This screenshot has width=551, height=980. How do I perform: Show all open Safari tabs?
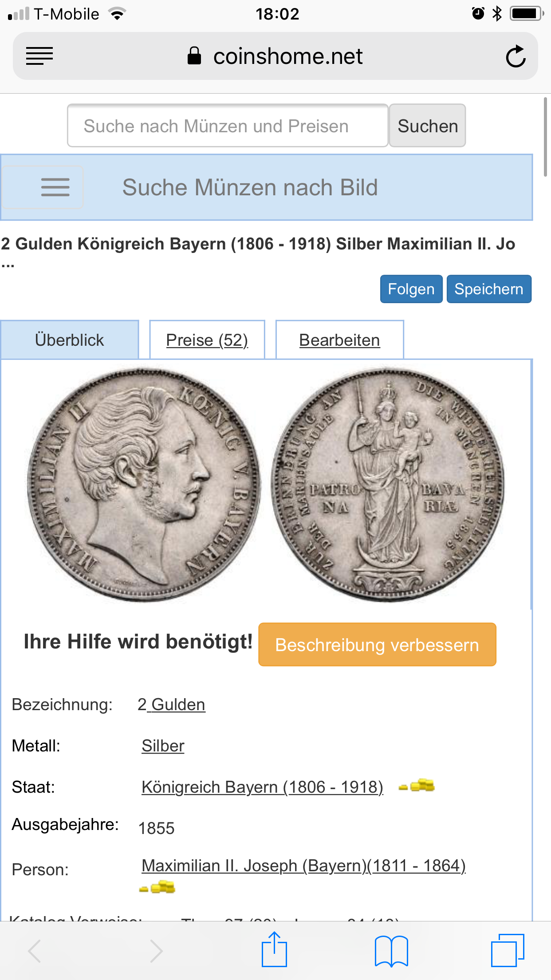[x=508, y=950]
